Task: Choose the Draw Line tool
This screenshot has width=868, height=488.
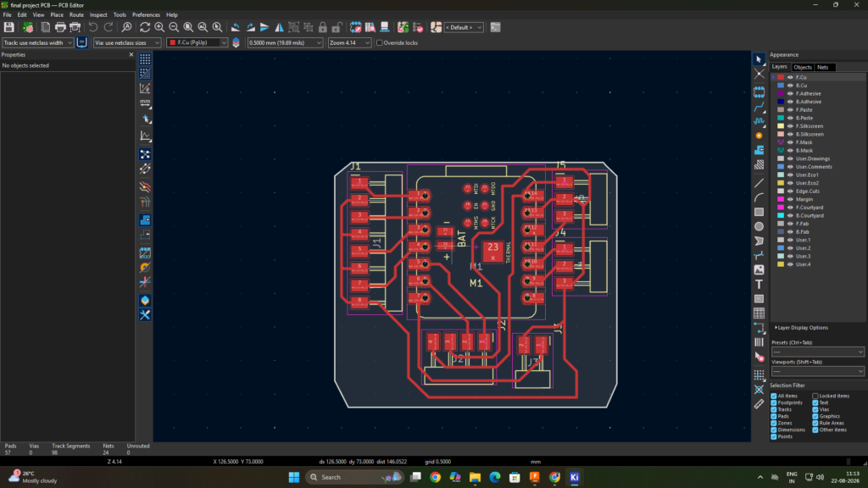Action: (759, 183)
